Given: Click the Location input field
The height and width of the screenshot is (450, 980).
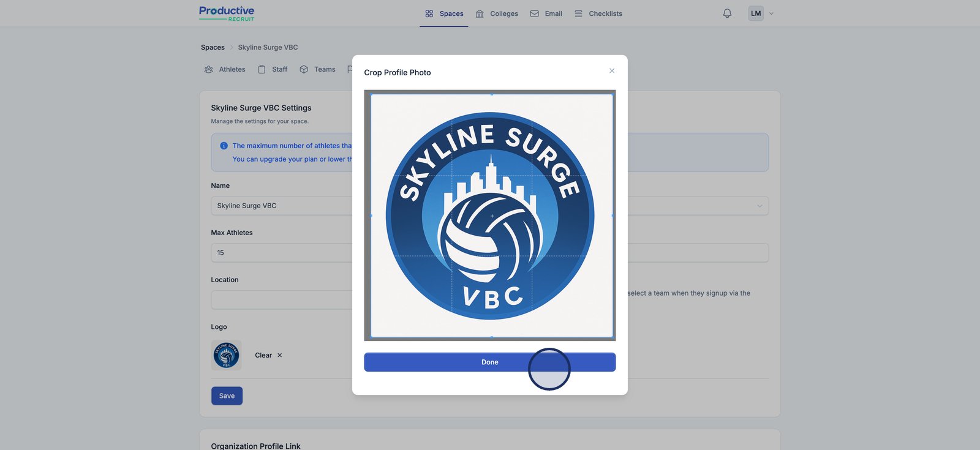Looking at the screenshot, I should [x=282, y=300].
